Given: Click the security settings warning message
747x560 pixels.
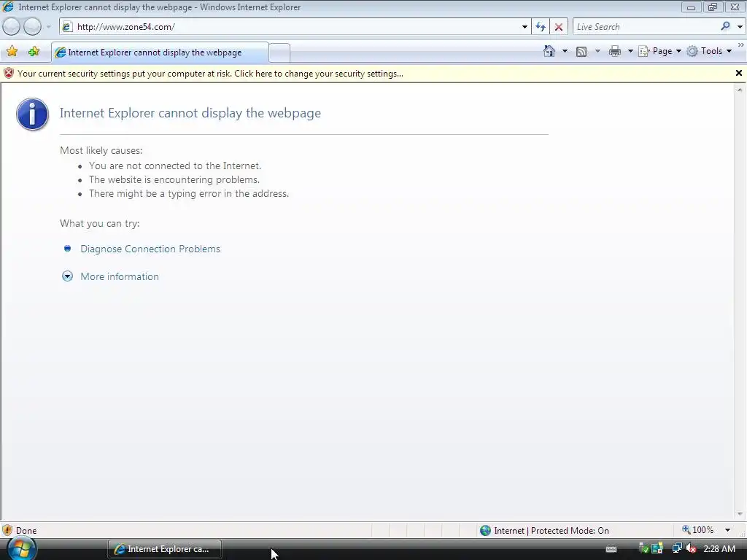Looking at the screenshot, I should [210, 74].
